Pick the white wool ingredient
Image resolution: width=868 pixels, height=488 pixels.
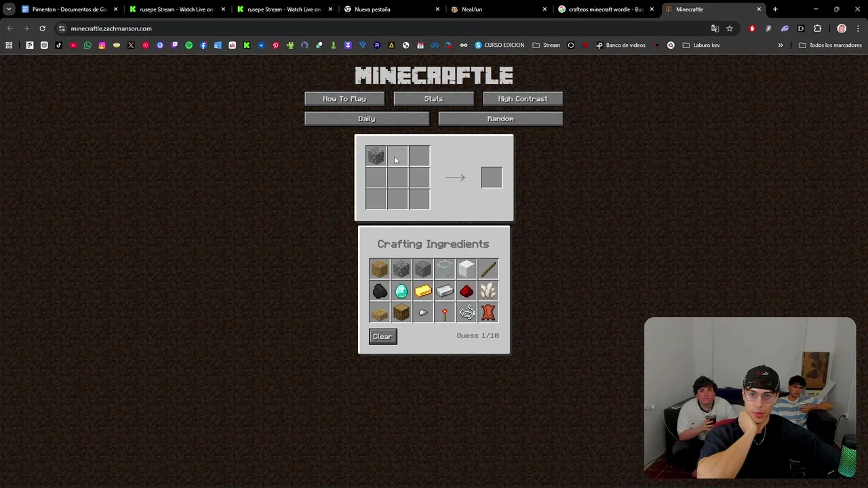pyautogui.click(x=467, y=269)
